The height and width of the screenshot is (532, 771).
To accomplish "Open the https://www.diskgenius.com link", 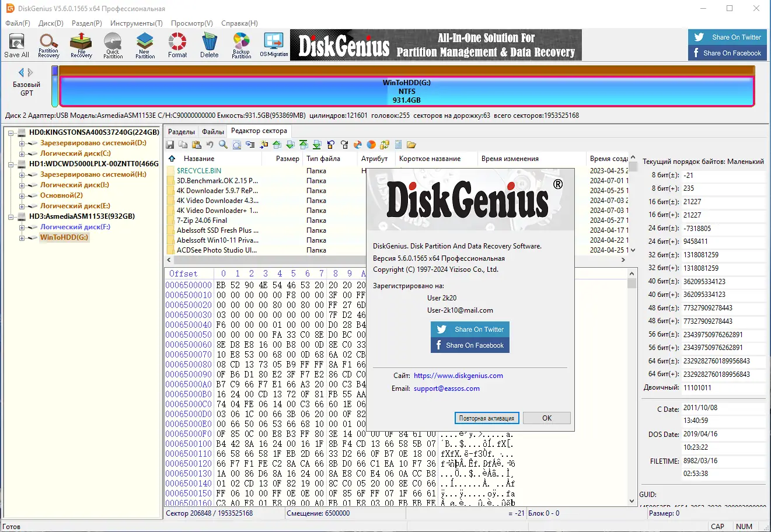I will [x=458, y=376].
